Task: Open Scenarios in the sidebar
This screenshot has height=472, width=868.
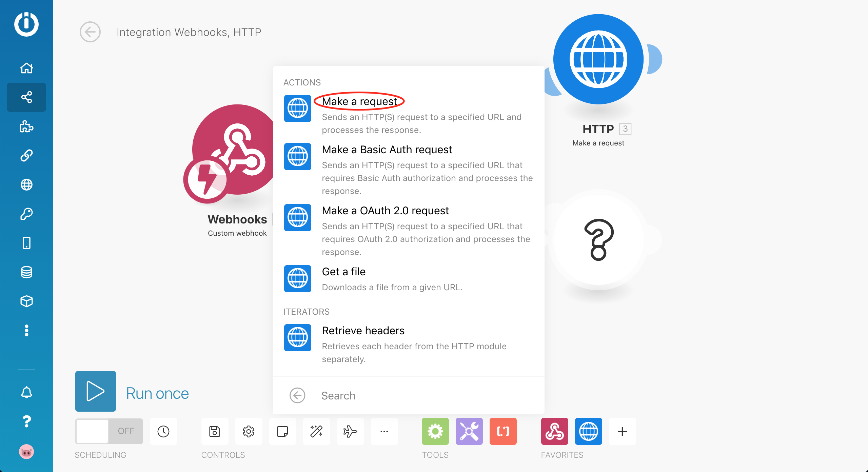Action: click(26, 97)
